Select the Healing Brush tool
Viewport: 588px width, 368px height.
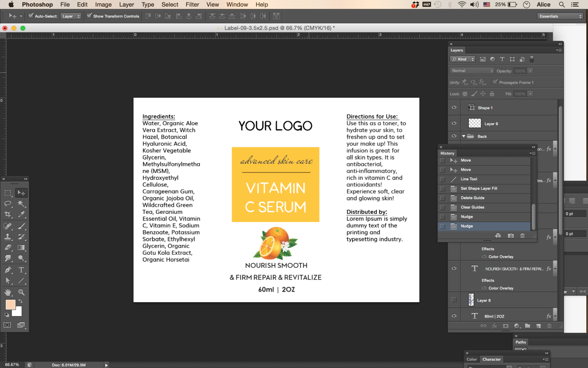(8, 226)
